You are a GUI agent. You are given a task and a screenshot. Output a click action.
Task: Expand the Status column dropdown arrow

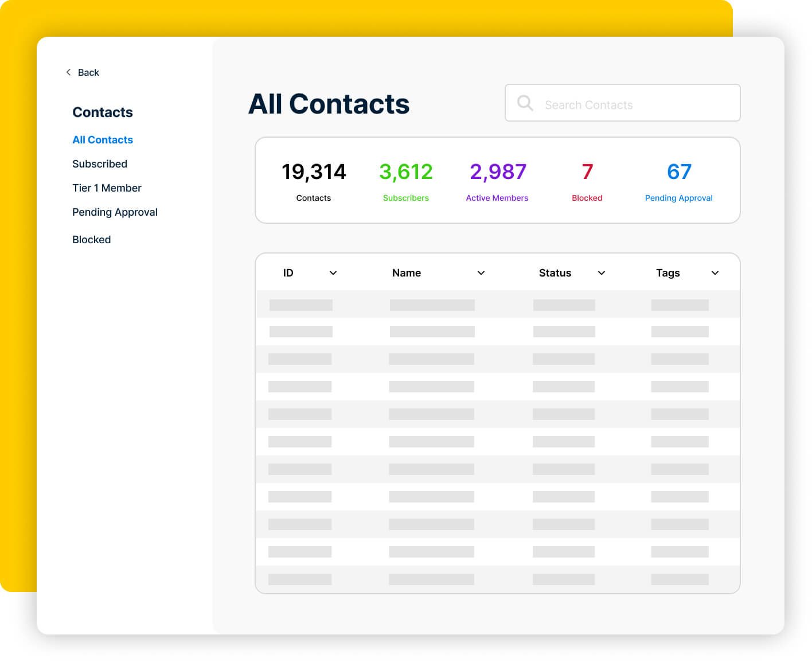pos(602,273)
